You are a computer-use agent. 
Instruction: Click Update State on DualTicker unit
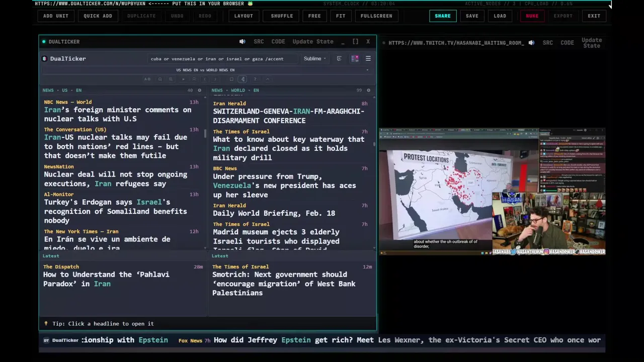coord(313,42)
